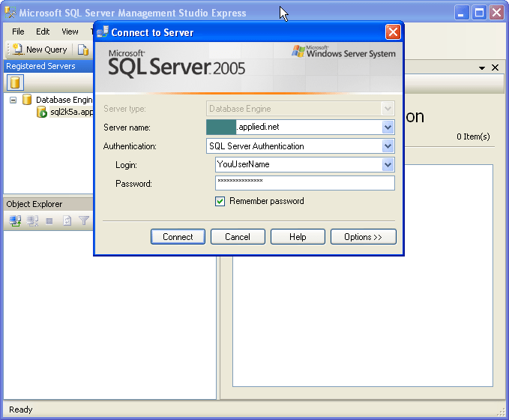Open the Login dropdown arrow
509x420 pixels.
(x=388, y=165)
